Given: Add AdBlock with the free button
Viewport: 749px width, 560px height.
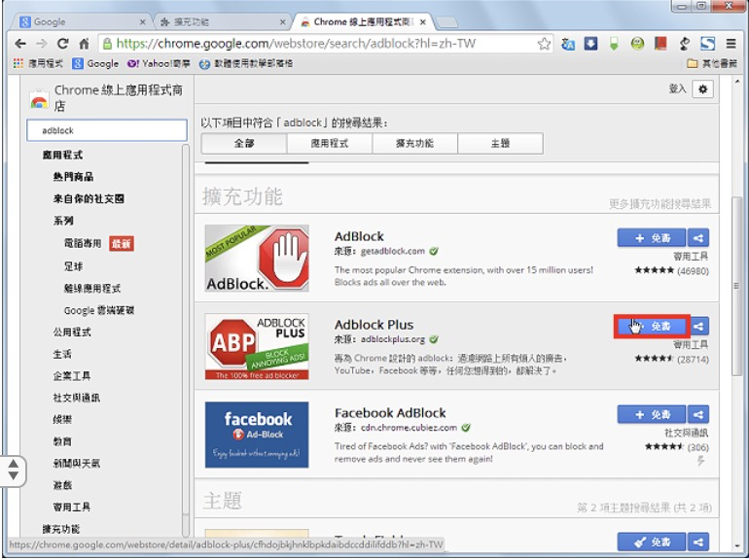Looking at the screenshot, I should point(652,238).
